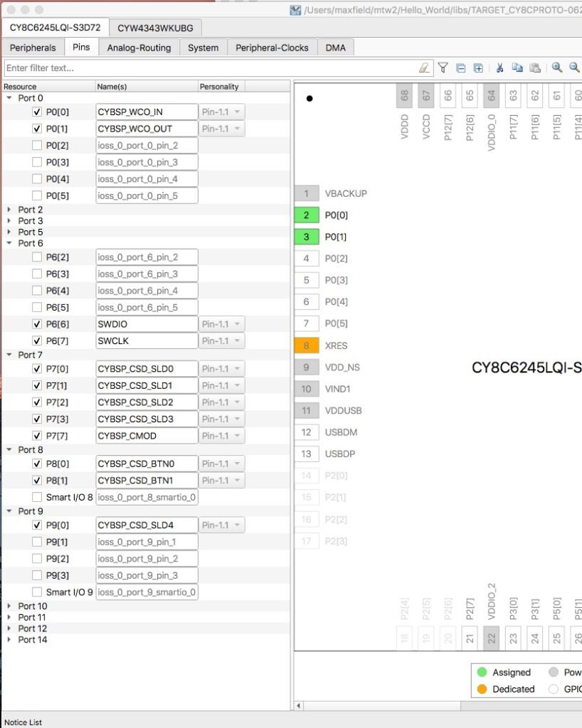The height and width of the screenshot is (728, 582).
Task: Uncheck the P0[0] pin checkbox
Action: coord(37,112)
